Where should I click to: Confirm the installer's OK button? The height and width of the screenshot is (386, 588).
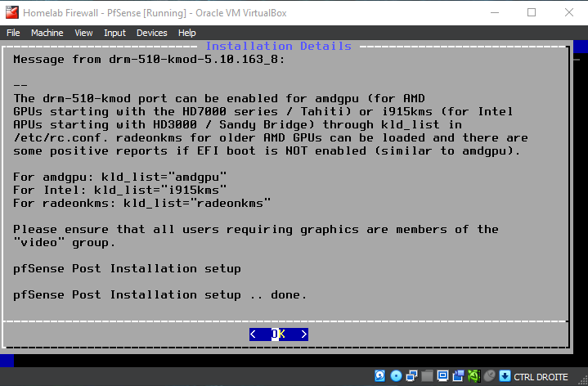279,334
